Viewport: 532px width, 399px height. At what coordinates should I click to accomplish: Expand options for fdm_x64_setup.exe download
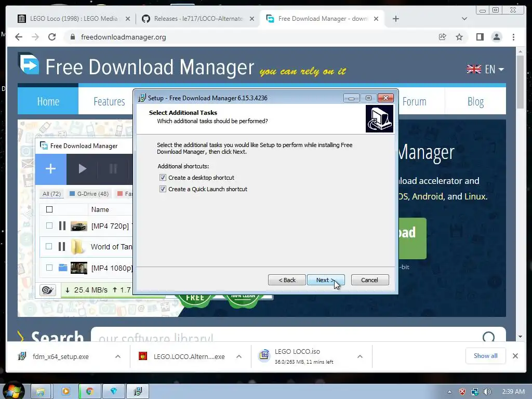tap(118, 356)
